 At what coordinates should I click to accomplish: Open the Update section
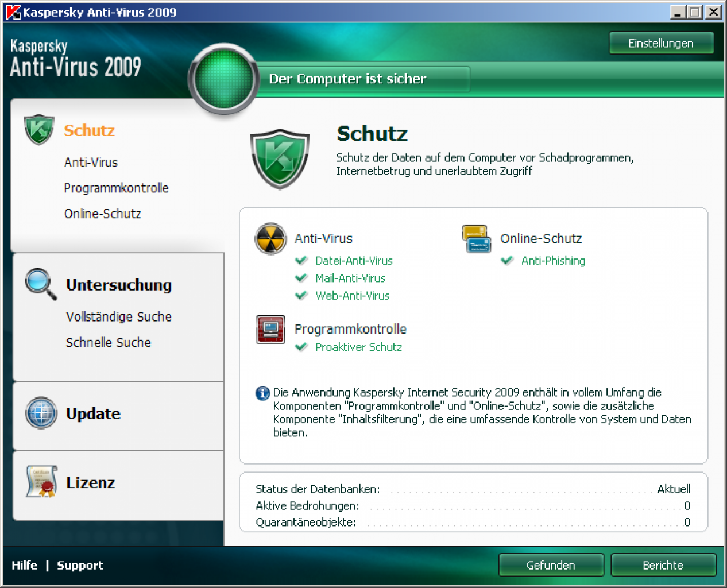pyautogui.click(x=93, y=413)
